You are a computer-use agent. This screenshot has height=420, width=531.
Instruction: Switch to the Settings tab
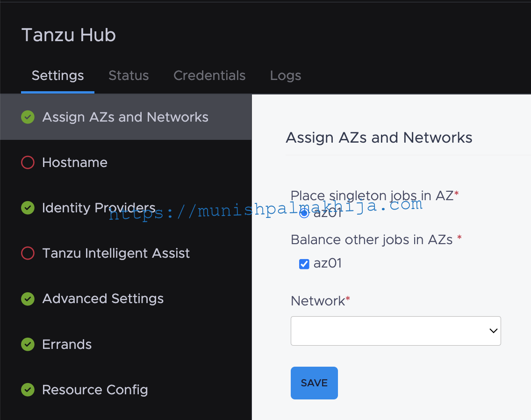(57, 75)
